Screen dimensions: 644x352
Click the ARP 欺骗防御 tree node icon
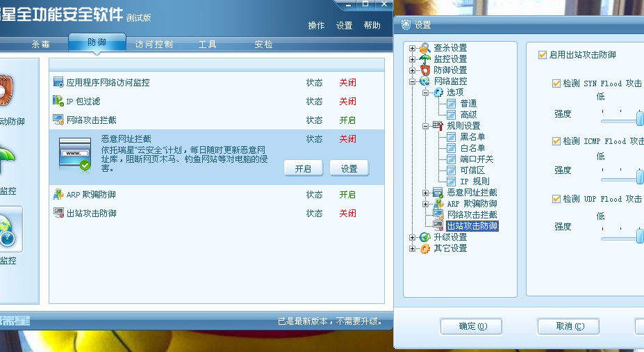(438, 204)
